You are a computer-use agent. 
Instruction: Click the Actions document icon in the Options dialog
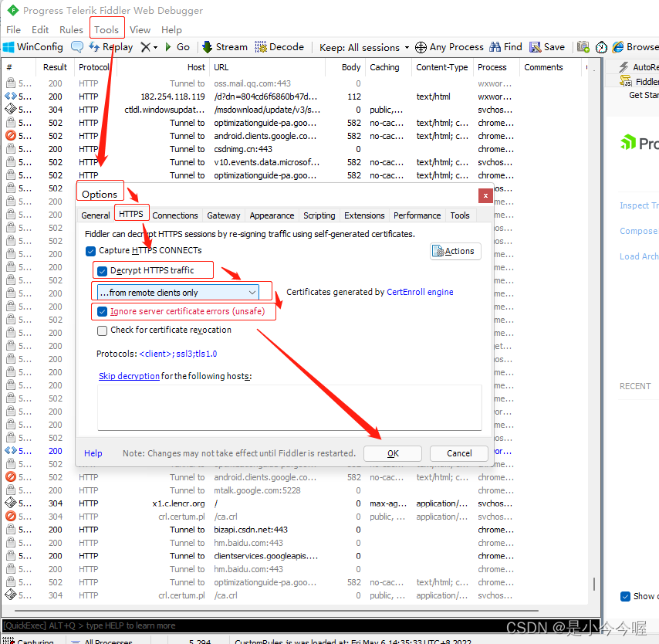coord(438,251)
